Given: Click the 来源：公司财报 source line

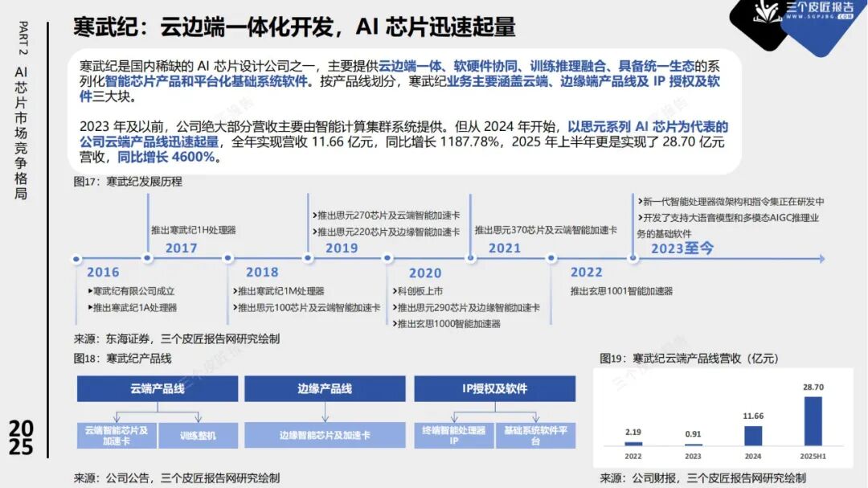Looking at the screenshot, I should point(702,478).
